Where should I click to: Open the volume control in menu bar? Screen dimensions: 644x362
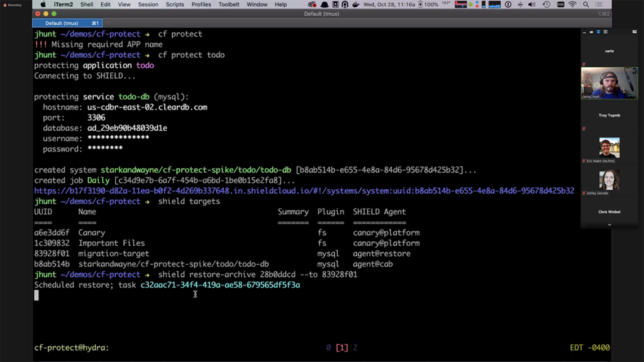(531, 4)
